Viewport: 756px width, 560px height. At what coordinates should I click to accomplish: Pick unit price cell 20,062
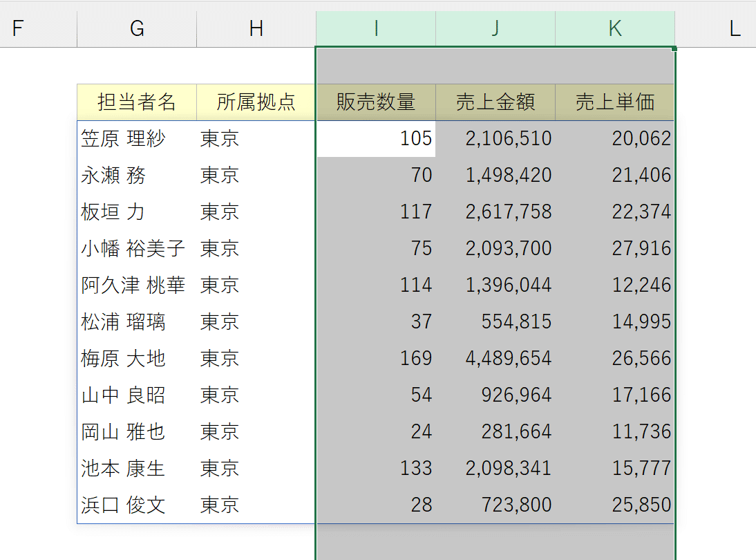[x=615, y=138]
